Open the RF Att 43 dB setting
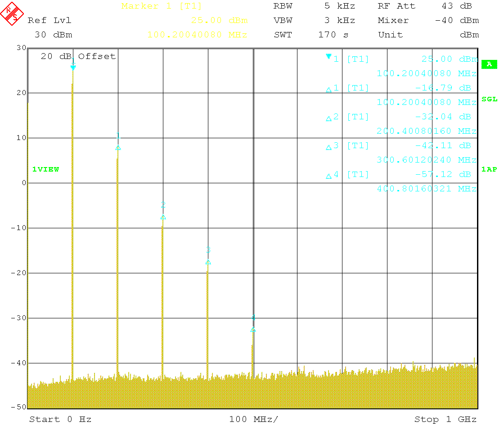 (x=427, y=6)
